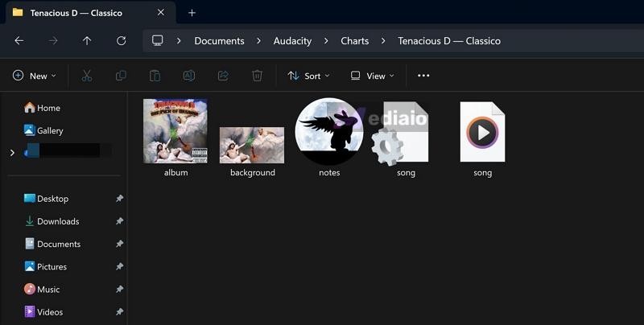Open the See more three-dots menu
Viewport: 644px width, 325px height.
tap(423, 76)
